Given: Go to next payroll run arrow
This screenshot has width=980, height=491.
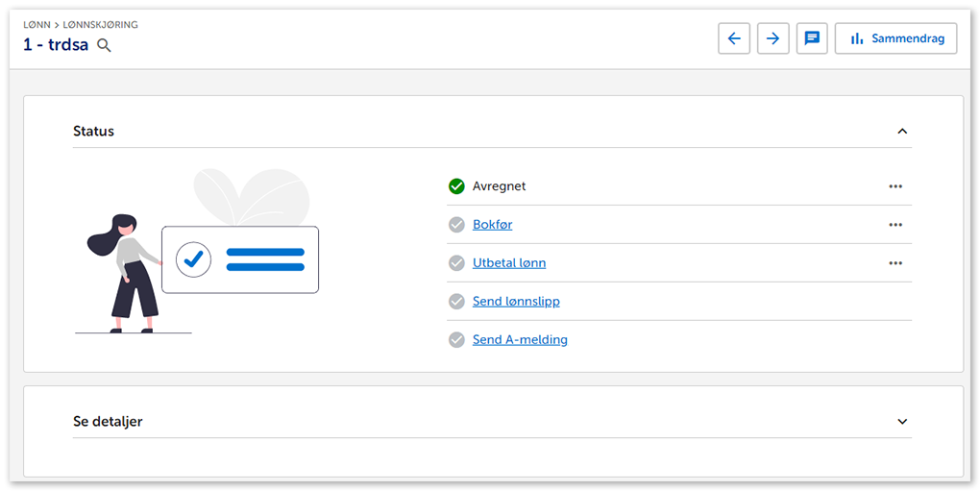Looking at the screenshot, I should (773, 38).
